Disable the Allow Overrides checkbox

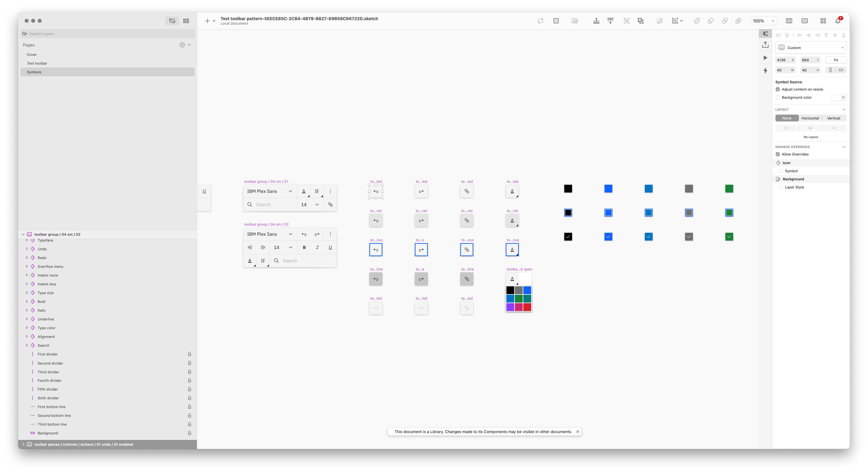click(x=778, y=154)
